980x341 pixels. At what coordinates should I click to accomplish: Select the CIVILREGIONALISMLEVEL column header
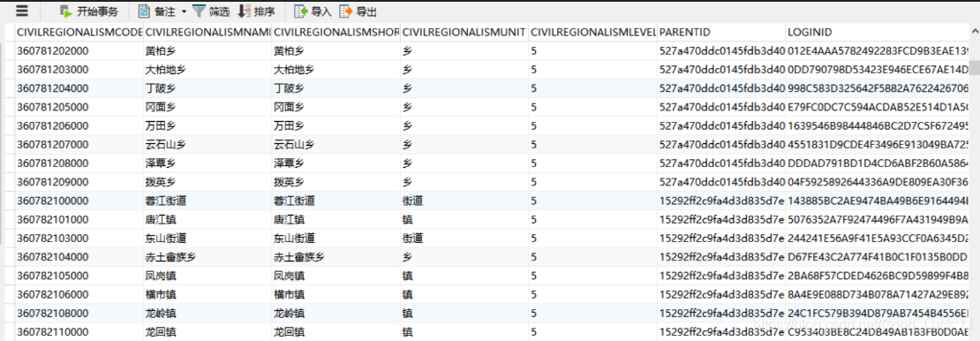pos(593,32)
